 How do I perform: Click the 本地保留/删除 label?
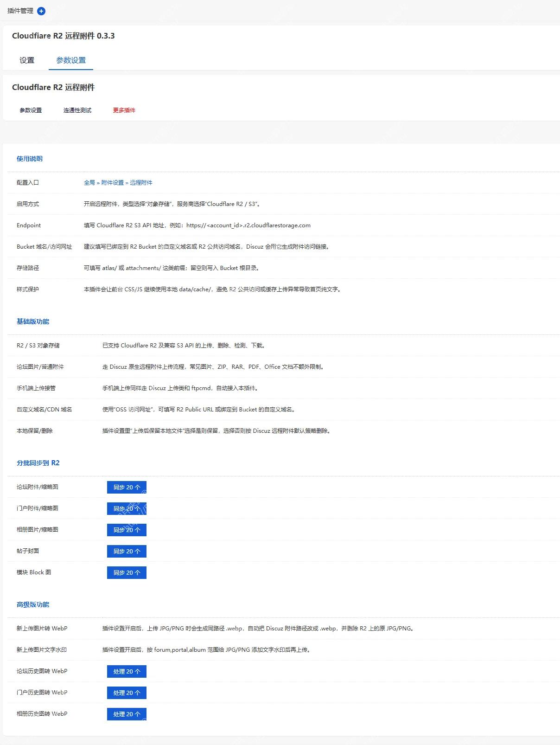pyautogui.click(x=35, y=431)
